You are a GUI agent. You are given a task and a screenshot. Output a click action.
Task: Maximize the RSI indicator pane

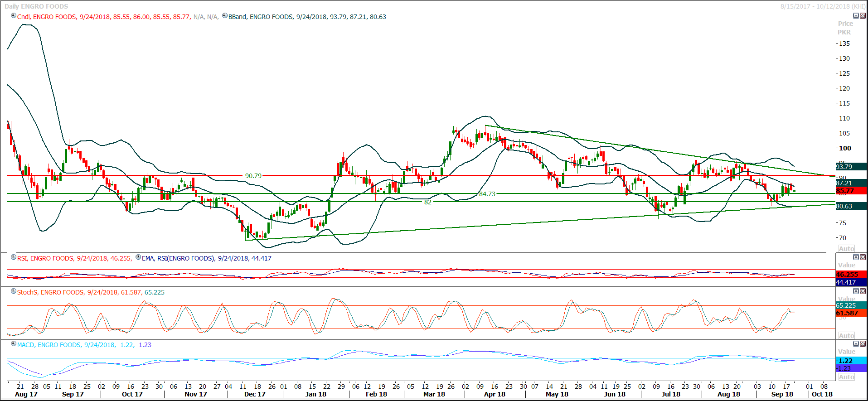click(x=856, y=257)
